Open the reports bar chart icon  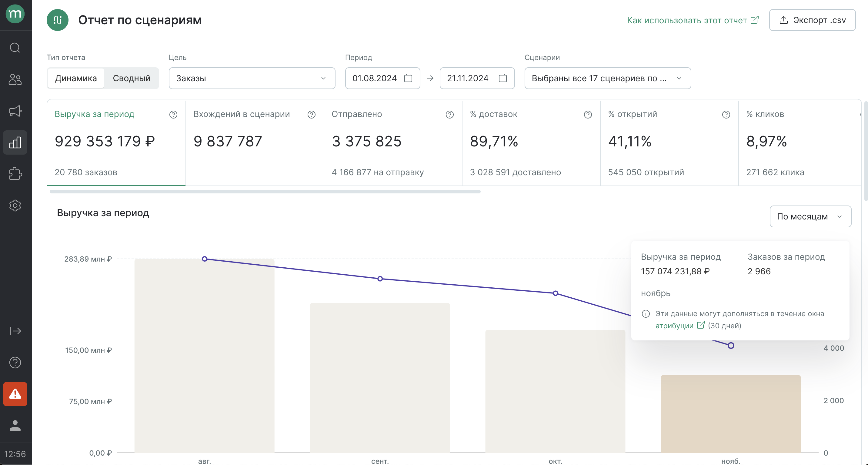(15, 142)
